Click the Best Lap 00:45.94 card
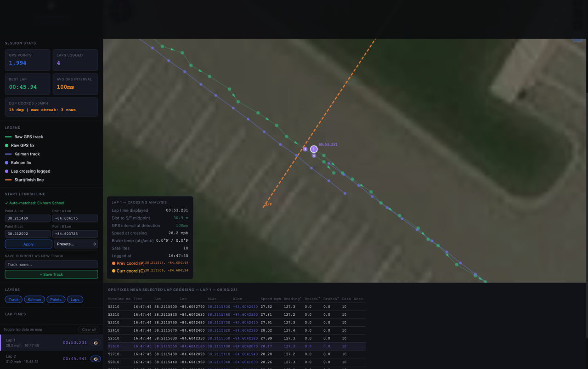The width and height of the screenshot is (588, 369). pos(28,84)
